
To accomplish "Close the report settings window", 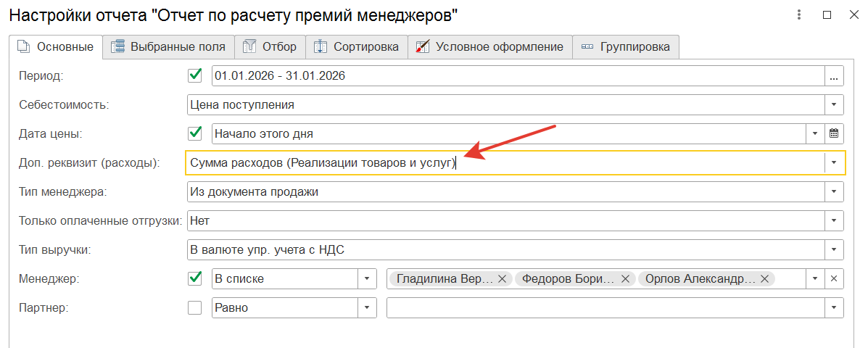I will point(854,14).
